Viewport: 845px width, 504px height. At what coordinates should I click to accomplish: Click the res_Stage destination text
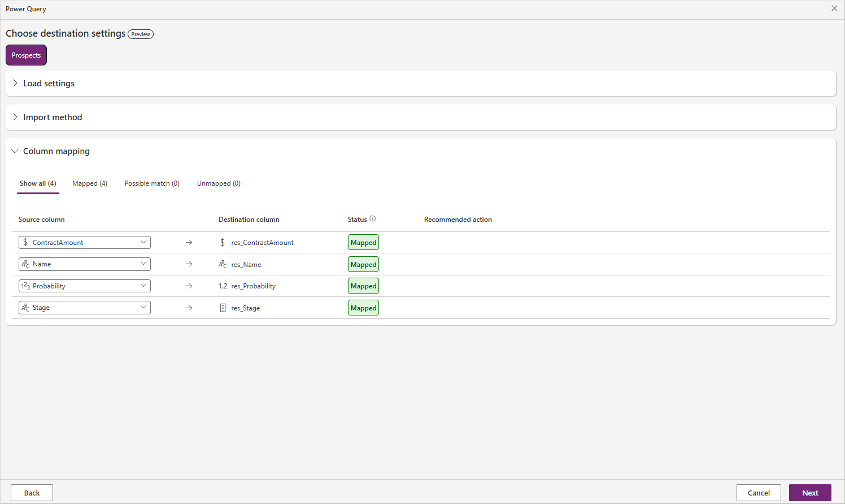(x=246, y=308)
